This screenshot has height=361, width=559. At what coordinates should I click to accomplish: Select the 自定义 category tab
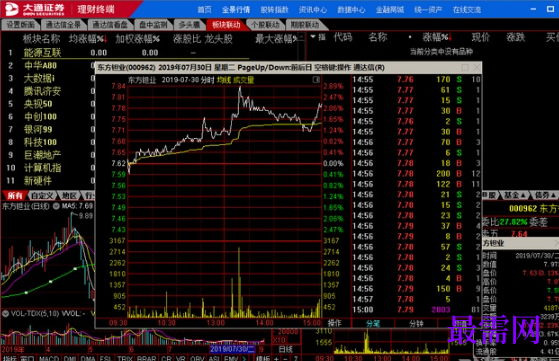coord(42,195)
